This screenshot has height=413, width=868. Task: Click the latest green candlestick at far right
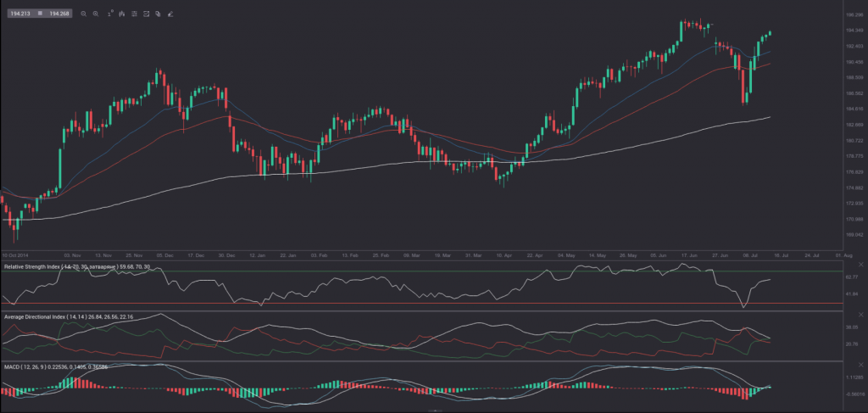click(x=770, y=33)
